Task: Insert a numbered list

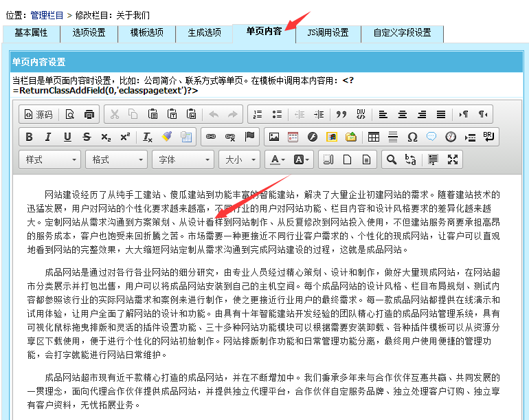Action: [258, 115]
